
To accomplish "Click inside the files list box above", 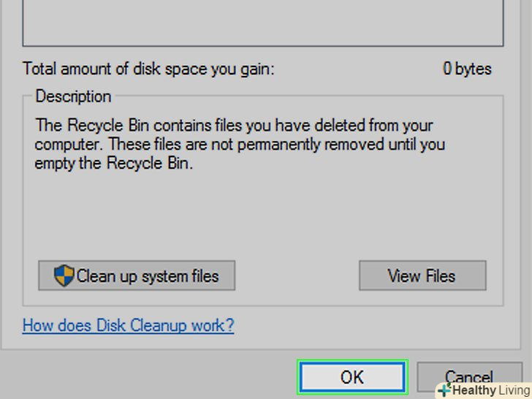I will point(263,22).
